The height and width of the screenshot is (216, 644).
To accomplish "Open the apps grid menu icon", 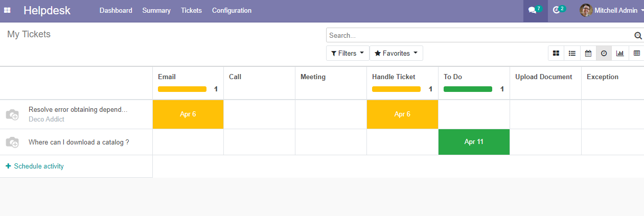I will [x=7, y=10].
